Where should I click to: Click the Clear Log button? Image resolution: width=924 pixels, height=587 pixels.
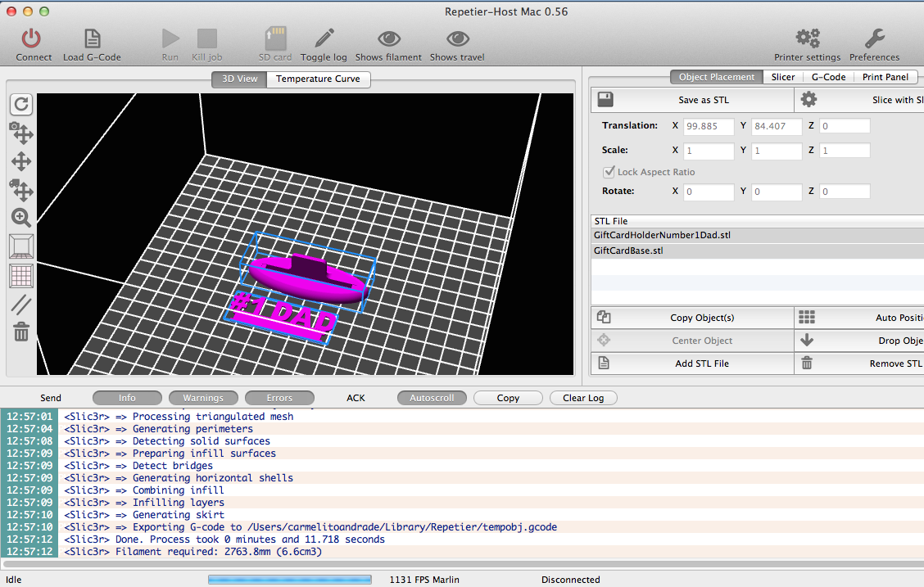coord(583,398)
